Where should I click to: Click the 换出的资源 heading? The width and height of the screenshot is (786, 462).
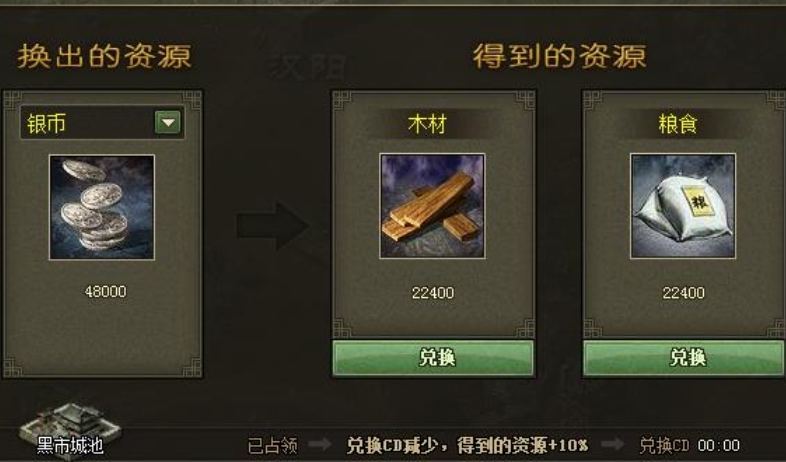coord(104,56)
